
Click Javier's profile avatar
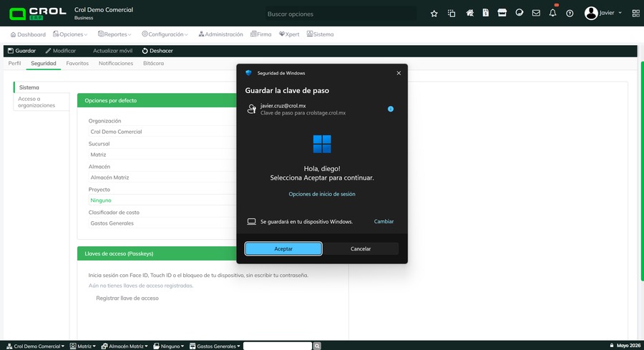tap(591, 13)
